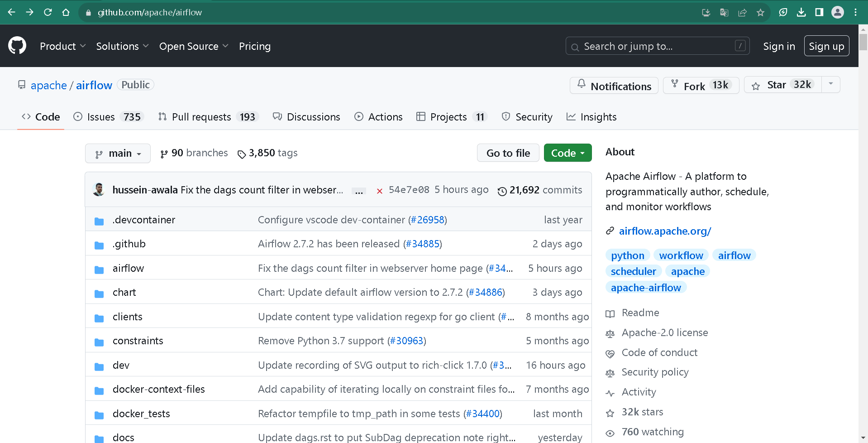The height and width of the screenshot is (443, 868).
Task: Expand commit message ellipsis button
Action: 359,191
